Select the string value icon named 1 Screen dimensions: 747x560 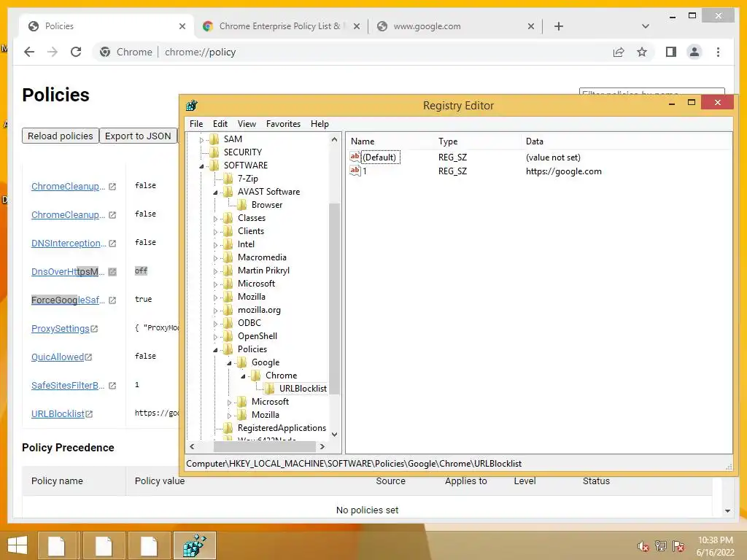coord(355,171)
